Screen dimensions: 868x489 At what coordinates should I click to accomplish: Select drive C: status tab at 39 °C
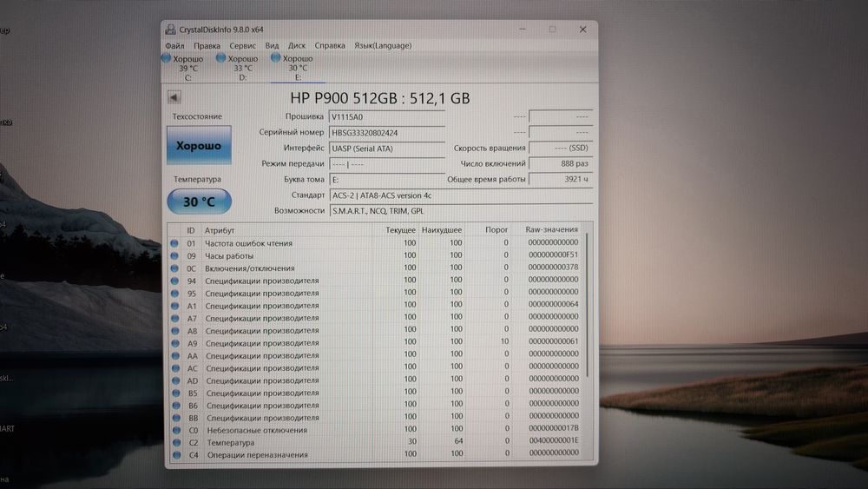[183, 68]
